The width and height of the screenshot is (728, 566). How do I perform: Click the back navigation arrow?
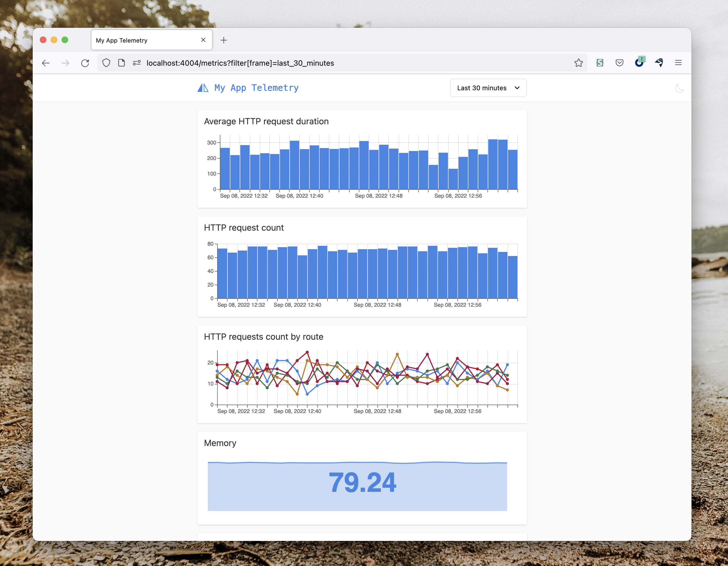click(x=46, y=63)
